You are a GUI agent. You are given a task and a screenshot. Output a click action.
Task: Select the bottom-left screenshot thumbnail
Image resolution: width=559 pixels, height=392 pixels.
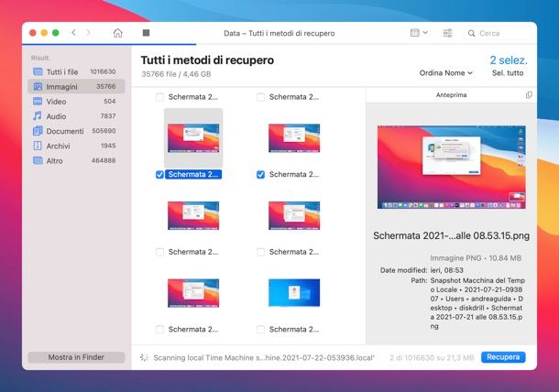[x=193, y=293]
